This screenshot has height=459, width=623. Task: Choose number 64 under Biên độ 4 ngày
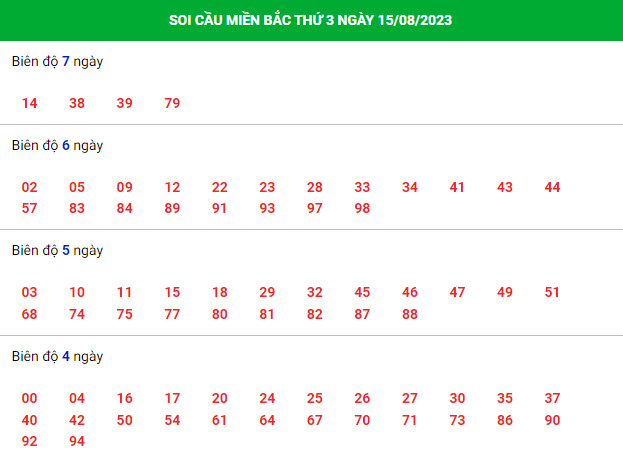pyautogui.click(x=267, y=420)
